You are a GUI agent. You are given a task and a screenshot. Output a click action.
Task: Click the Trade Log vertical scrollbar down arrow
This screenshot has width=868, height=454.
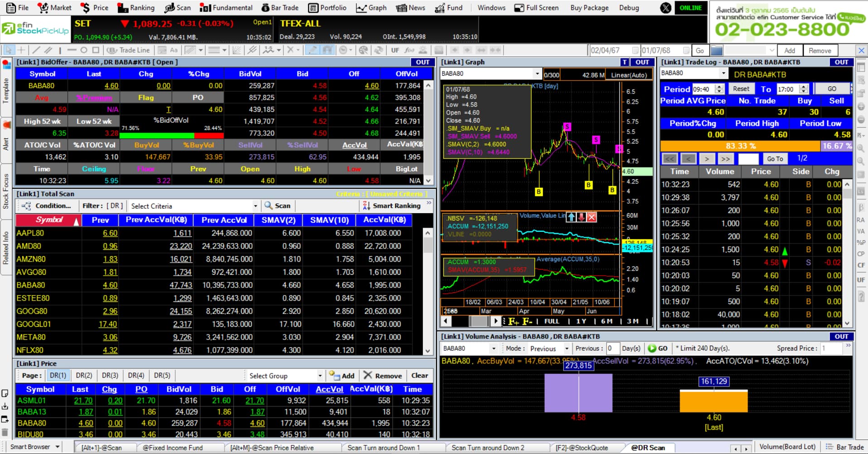pyautogui.click(x=847, y=323)
